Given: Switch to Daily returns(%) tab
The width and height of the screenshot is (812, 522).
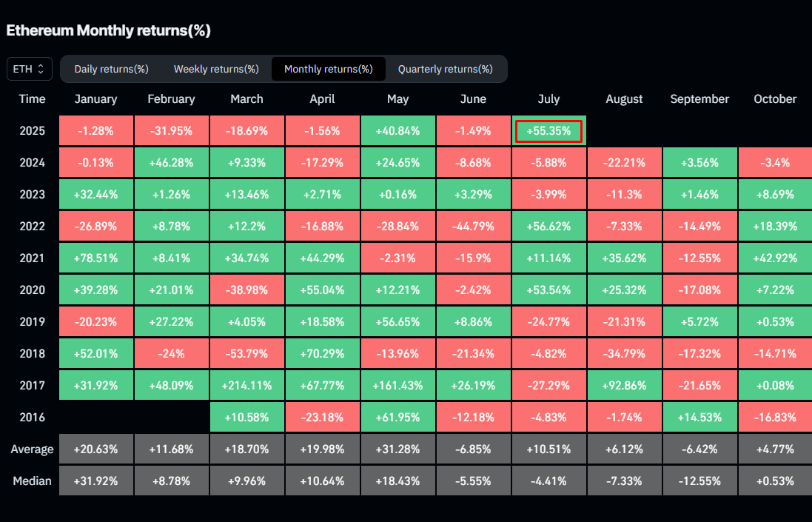Looking at the screenshot, I should (111, 69).
